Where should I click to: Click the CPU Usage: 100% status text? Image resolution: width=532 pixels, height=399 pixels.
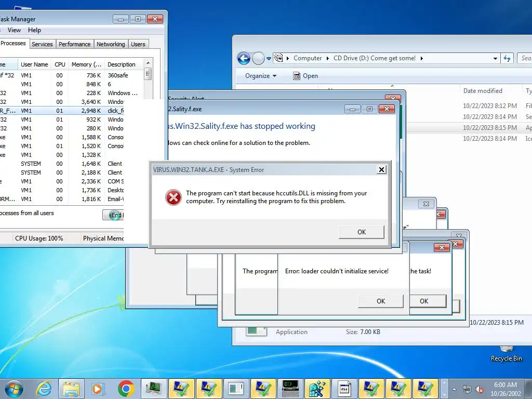click(x=39, y=238)
